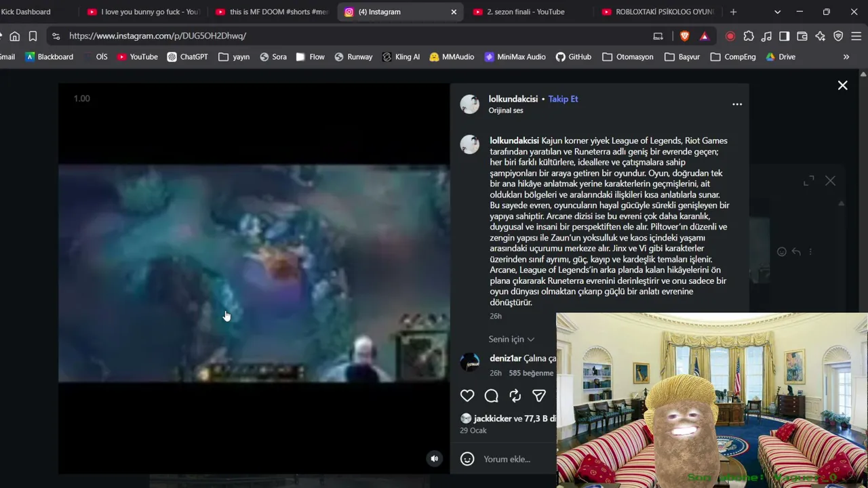The width and height of the screenshot is (868, 488).
Task: View '585 beğenme' likes on the comment
Action: pyautogui.click(x=531, y=373)
